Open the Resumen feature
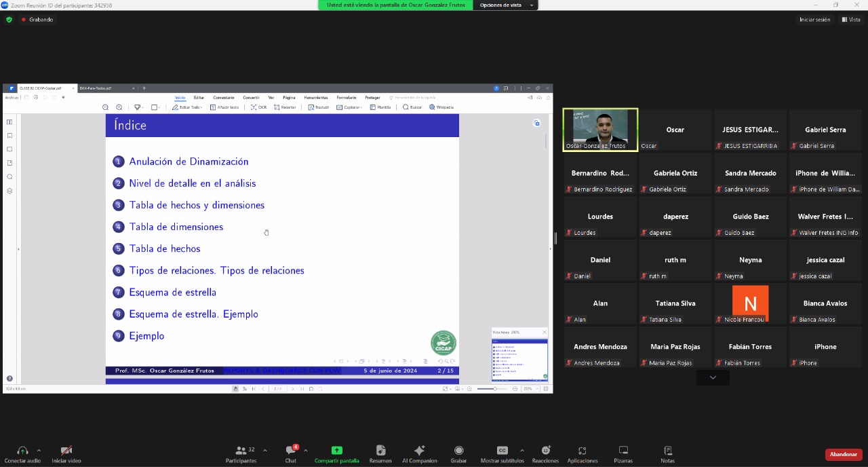 (x=380, y=453)
